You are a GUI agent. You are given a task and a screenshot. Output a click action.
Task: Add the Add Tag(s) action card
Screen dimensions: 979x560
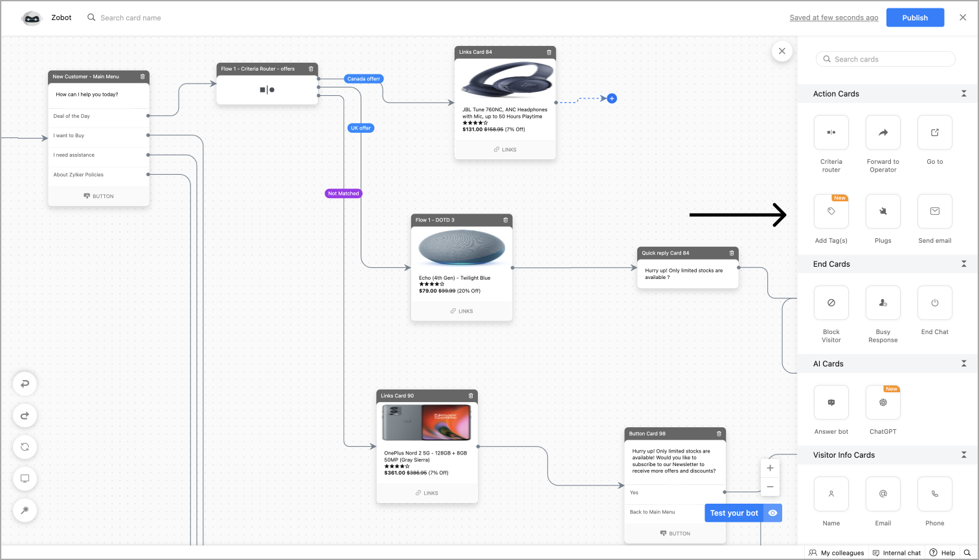click(x=831, y=211)
